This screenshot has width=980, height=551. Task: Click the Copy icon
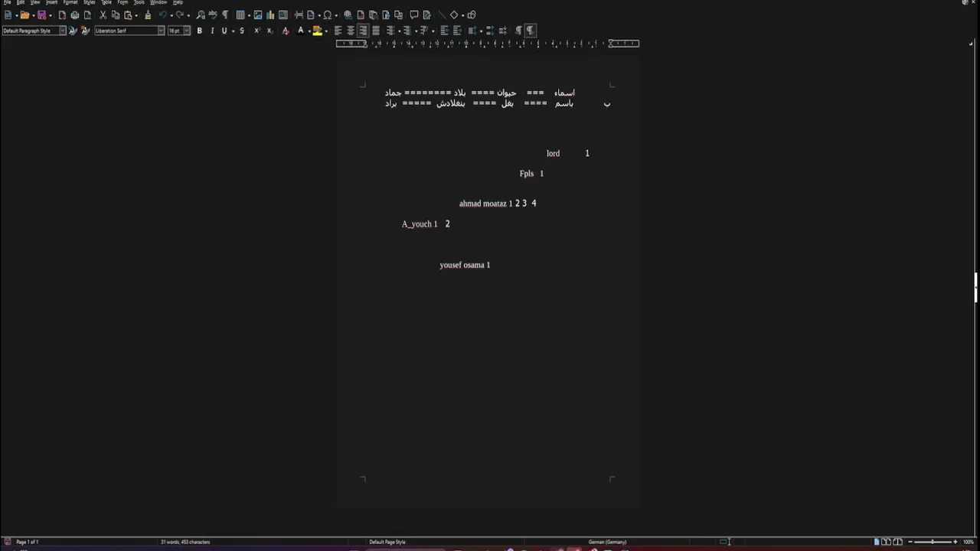click(x=116, y=15)
